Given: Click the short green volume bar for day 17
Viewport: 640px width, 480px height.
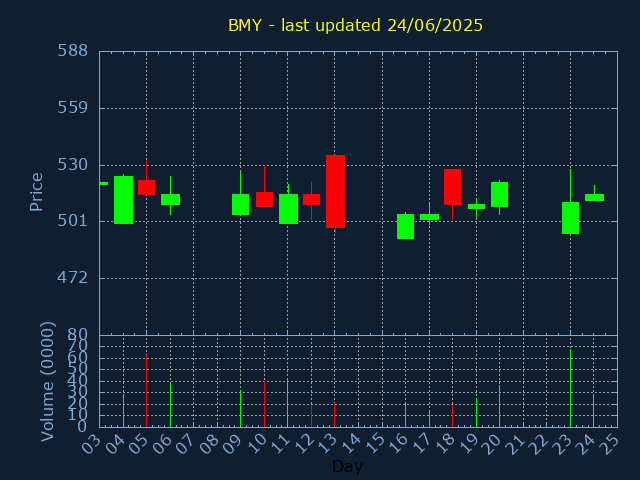Looking at the screenshot, I should [x=429, y=419].
